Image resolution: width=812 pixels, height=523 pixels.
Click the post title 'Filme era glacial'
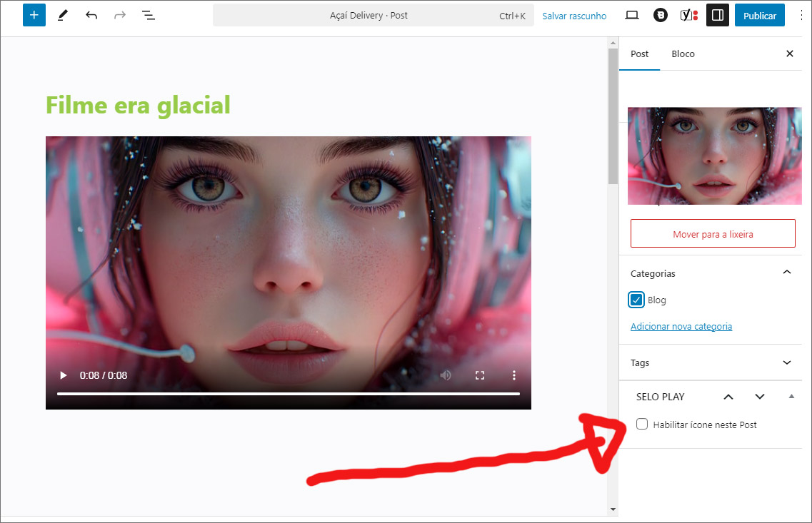(138, 105)
